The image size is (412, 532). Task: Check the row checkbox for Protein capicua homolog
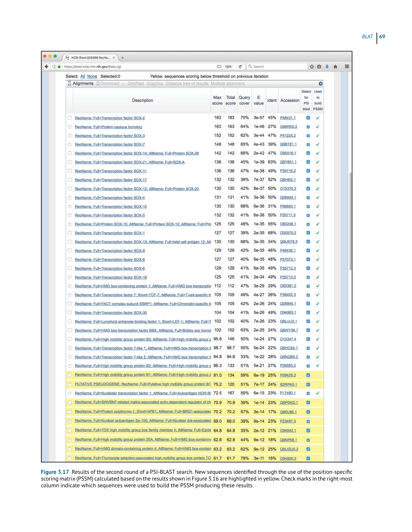[x=70, y=127]
